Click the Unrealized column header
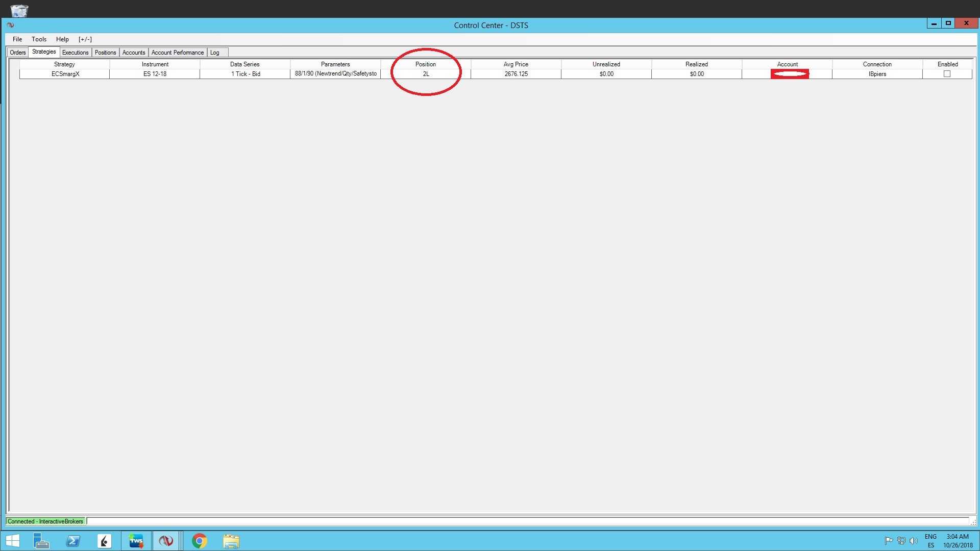This screenshot has width=980, height=551. point(606,64)
